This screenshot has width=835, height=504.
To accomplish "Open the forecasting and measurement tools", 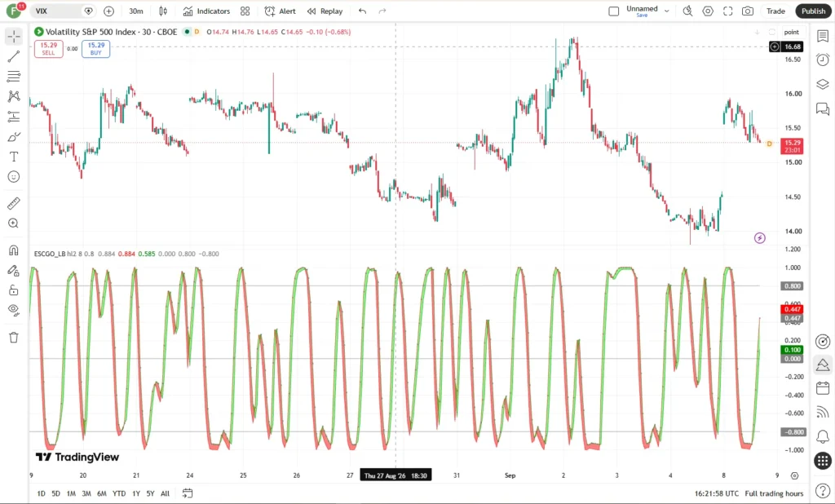I will click(x=14, y=117).
